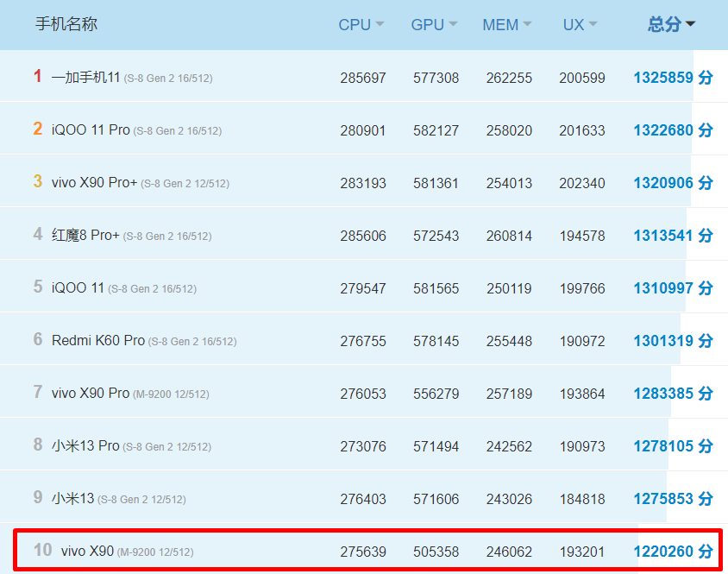Select CPU score 285606

[x=363, y=236]
